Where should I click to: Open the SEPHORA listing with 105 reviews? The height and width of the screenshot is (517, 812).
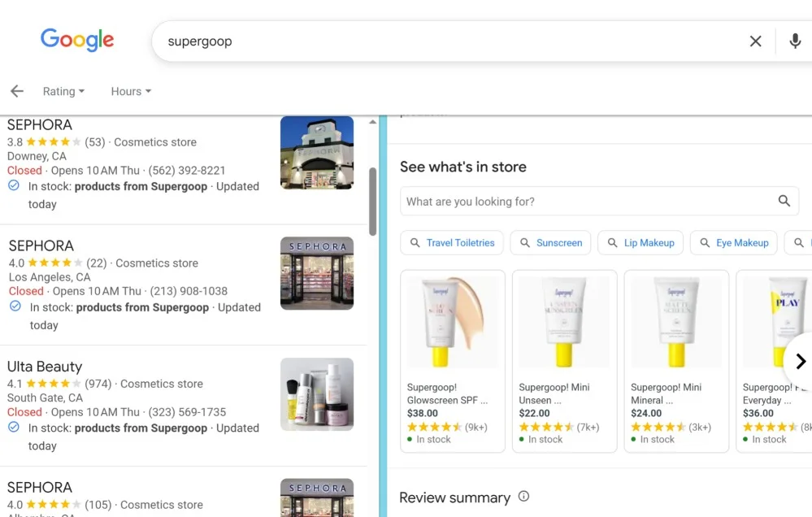pyautogui.click(x=39, y=488)
